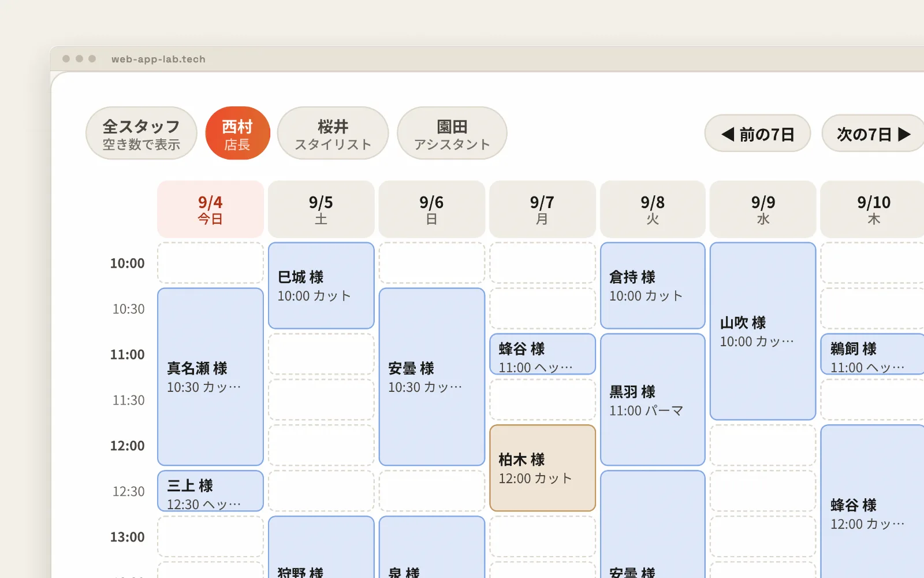Image resolution: width=924 pixels, height=578 pixels.
Task: Select empty 11:00 slot on 9/5
Action: (321, 354)
